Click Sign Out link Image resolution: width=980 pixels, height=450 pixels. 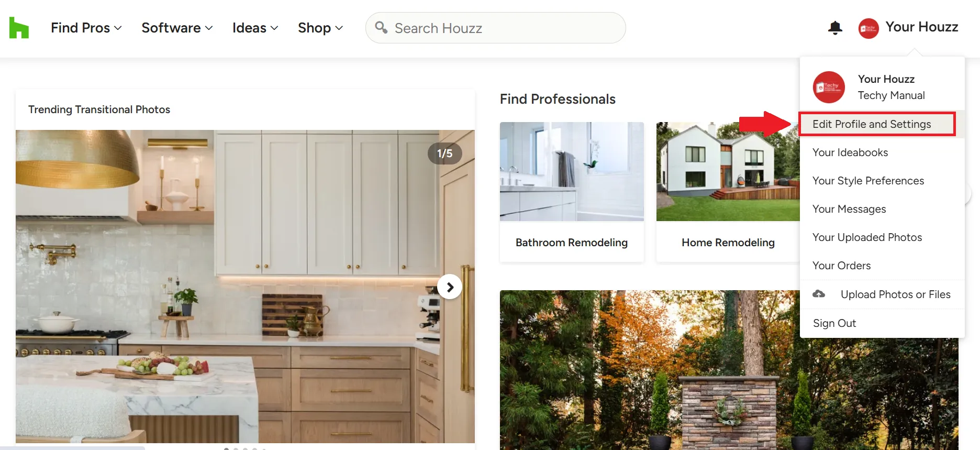point(834,323)
